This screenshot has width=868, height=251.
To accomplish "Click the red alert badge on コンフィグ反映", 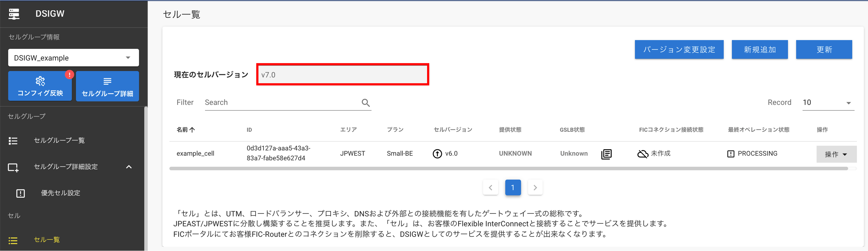I will 69,74.
